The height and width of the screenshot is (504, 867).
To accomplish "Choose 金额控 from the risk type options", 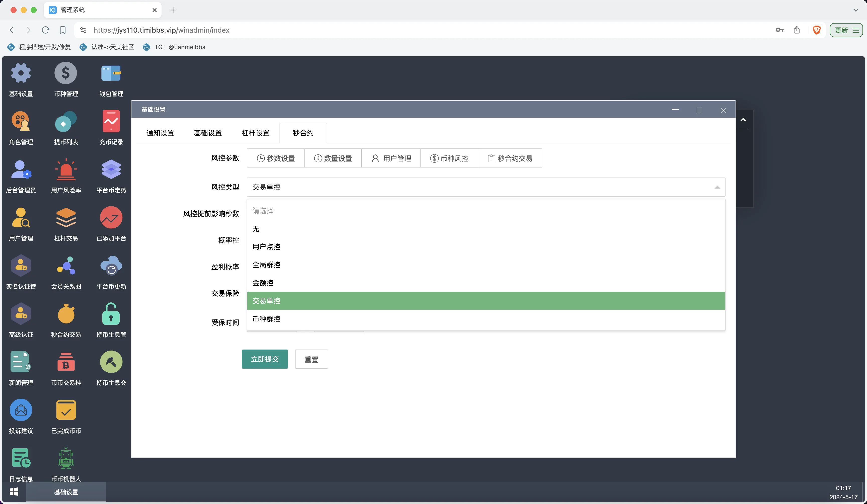I will point(262,283).
